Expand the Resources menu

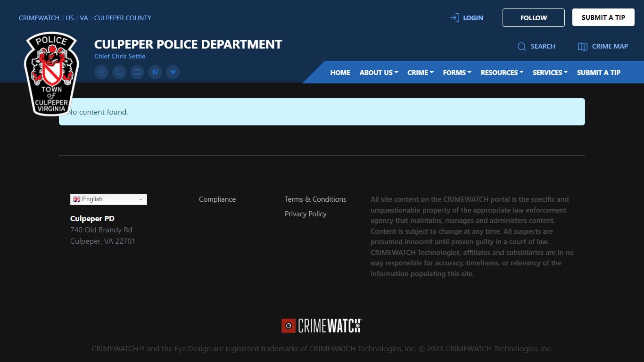502,73
